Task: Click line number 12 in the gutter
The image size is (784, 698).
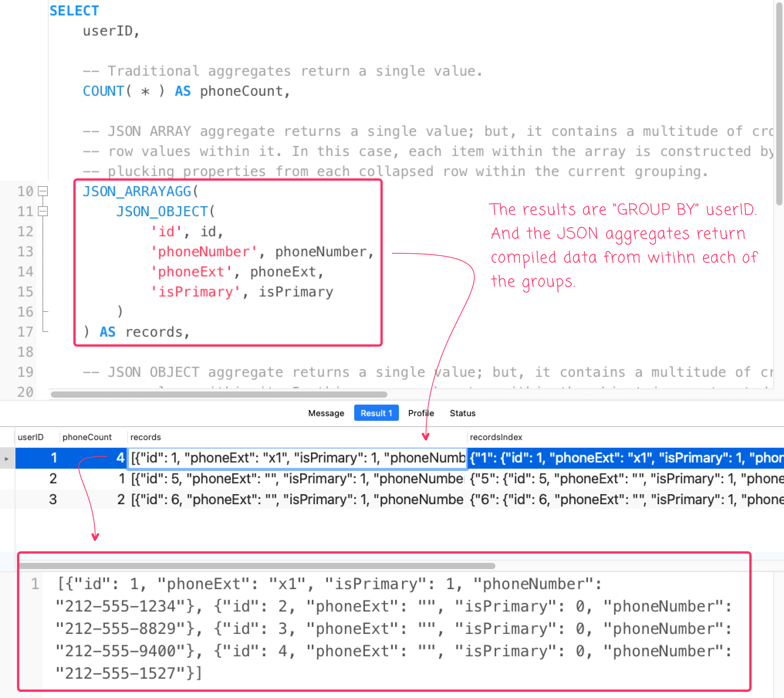Action: tap(25, 232)
